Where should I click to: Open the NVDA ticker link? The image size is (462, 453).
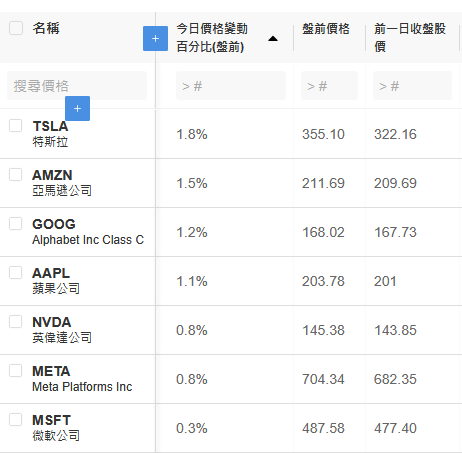coord(52,322)
